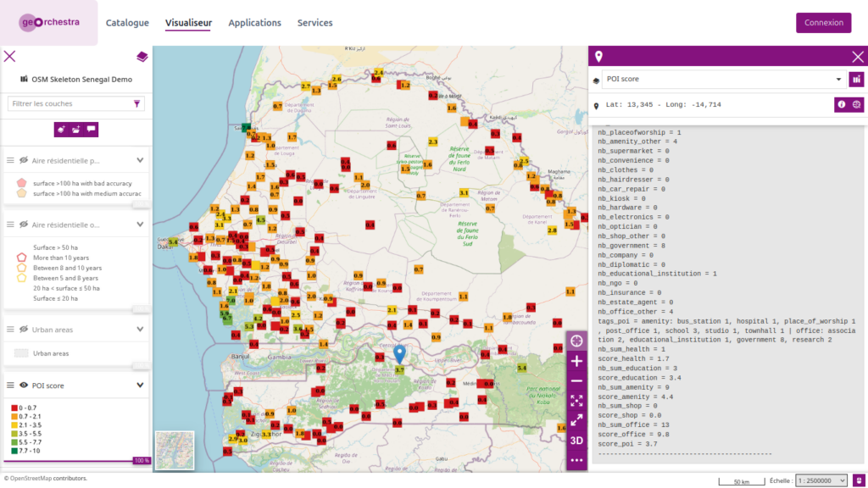Click the 3.5 - 5.5 legend swatch

[x=14, y=434]
